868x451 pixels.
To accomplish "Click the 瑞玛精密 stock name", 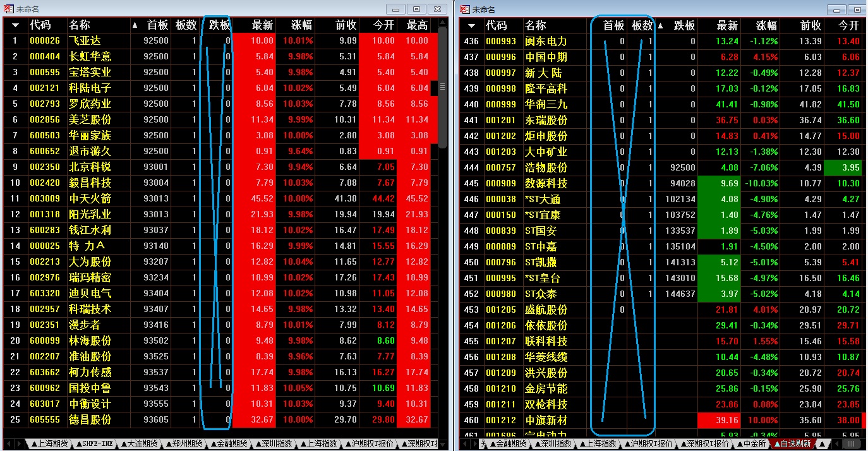I will coord(90,278).
